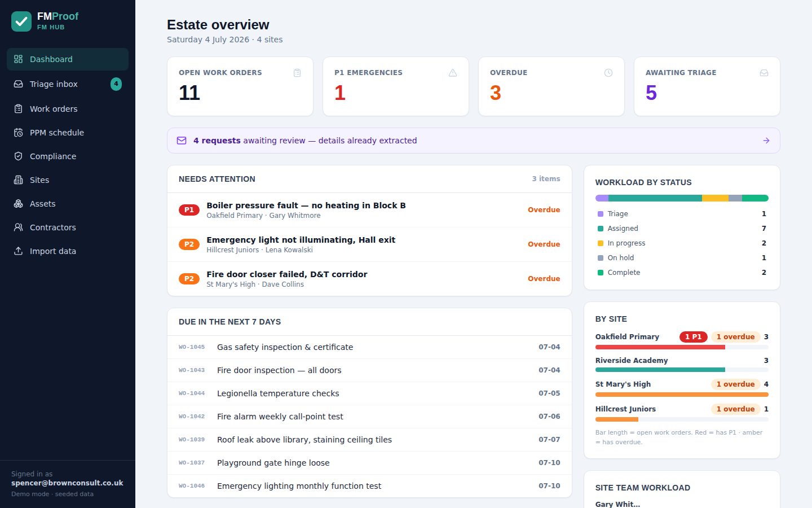Click the Contractors people icon
Viewport: 812px width, 508px height.
tap(19, 227)
